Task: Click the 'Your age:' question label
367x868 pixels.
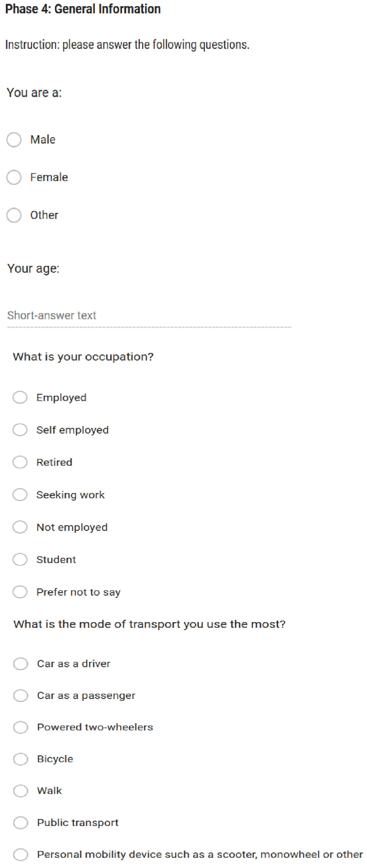Action: [33, 268]
